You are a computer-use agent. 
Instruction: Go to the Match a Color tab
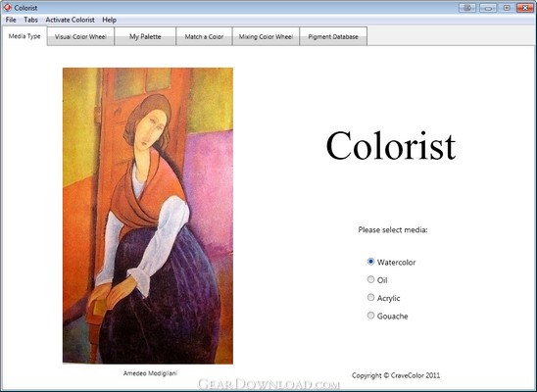[204, 36]
